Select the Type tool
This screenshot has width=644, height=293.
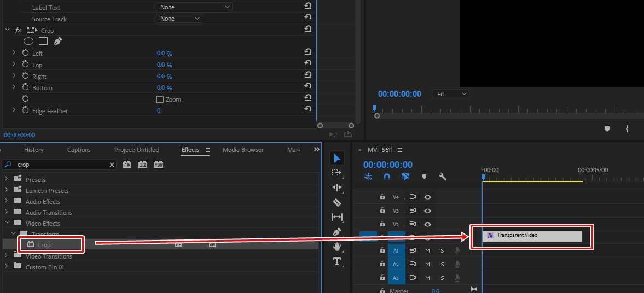click(337, 261)
